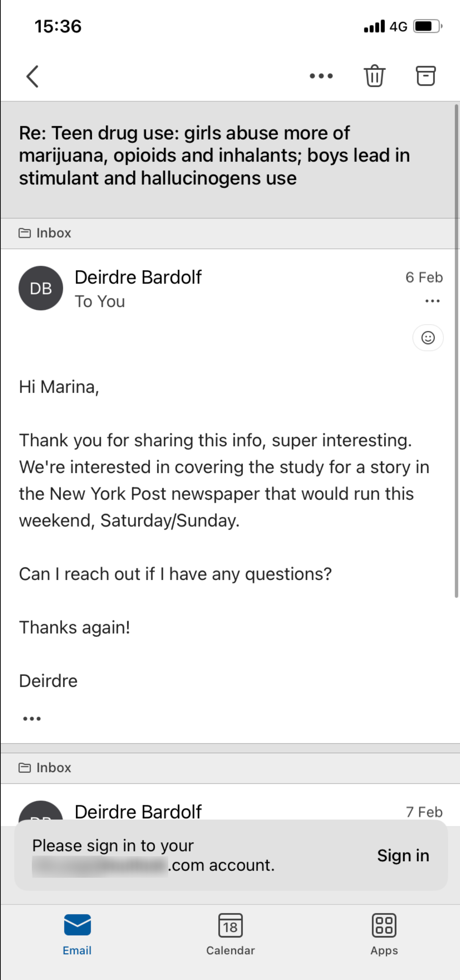Open message options for 6 Feb email
Screen dimensions: 460x980
432,301
